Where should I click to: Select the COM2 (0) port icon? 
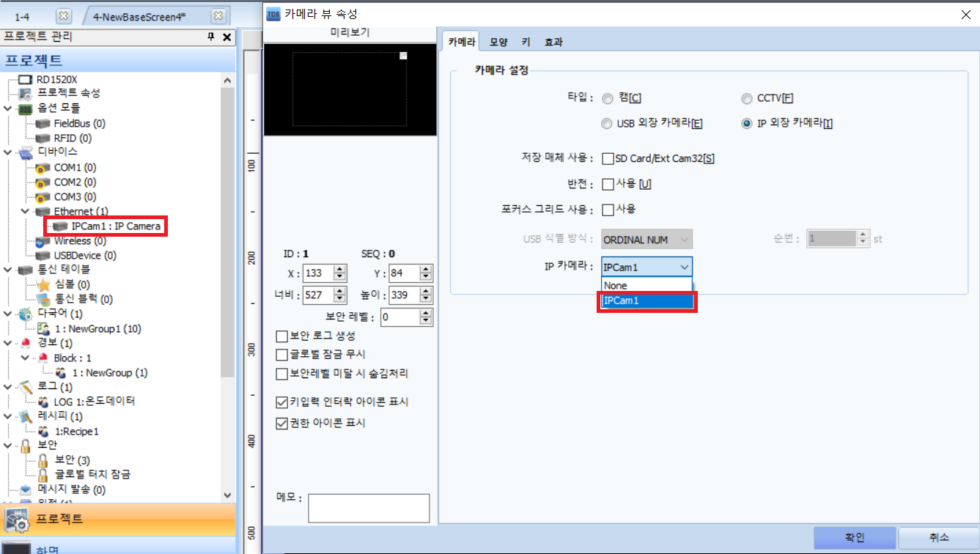tap(43, 182)
